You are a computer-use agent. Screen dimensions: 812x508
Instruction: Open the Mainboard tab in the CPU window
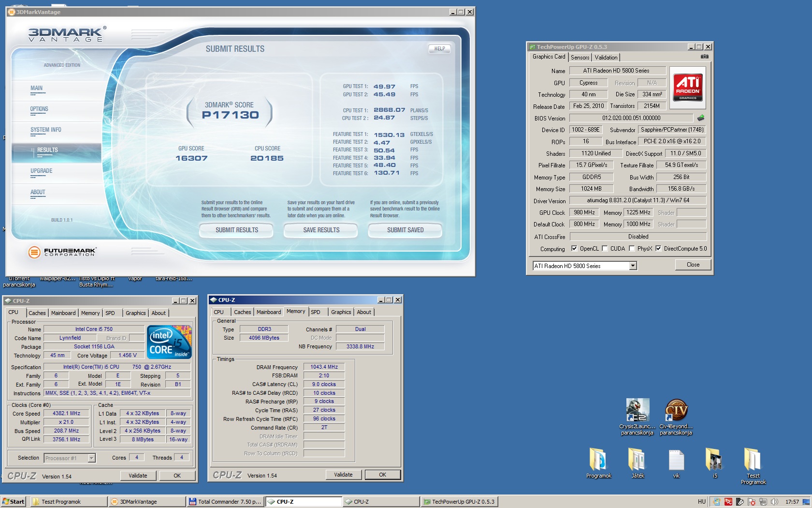[63, 313]
